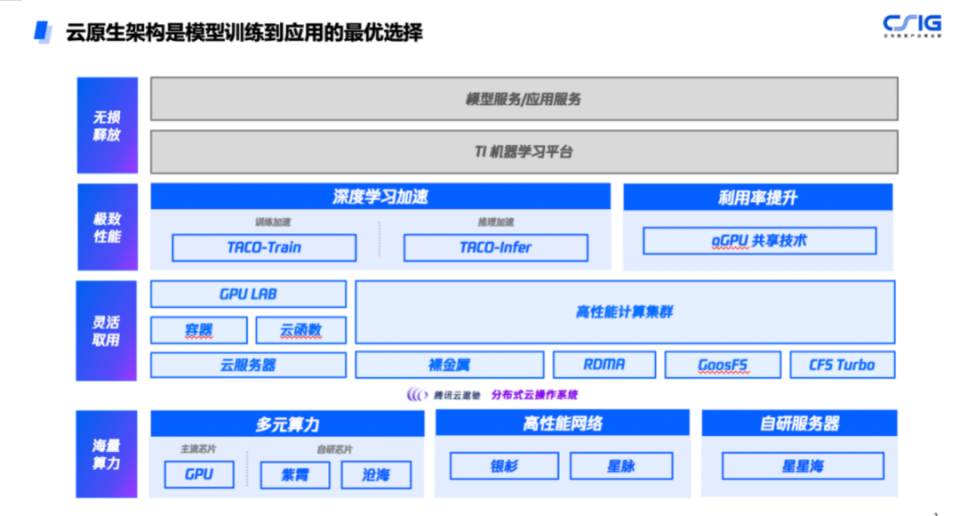Open the TACO-Train box
This screenshot has width=960, height=516.
pos(263,247)
